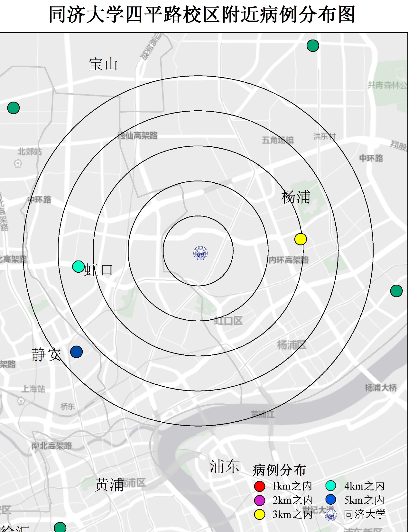Select the cyan case marker beside 虹口
The width and height of the screenshot is (408, 532).
click(x=78, y=266)
